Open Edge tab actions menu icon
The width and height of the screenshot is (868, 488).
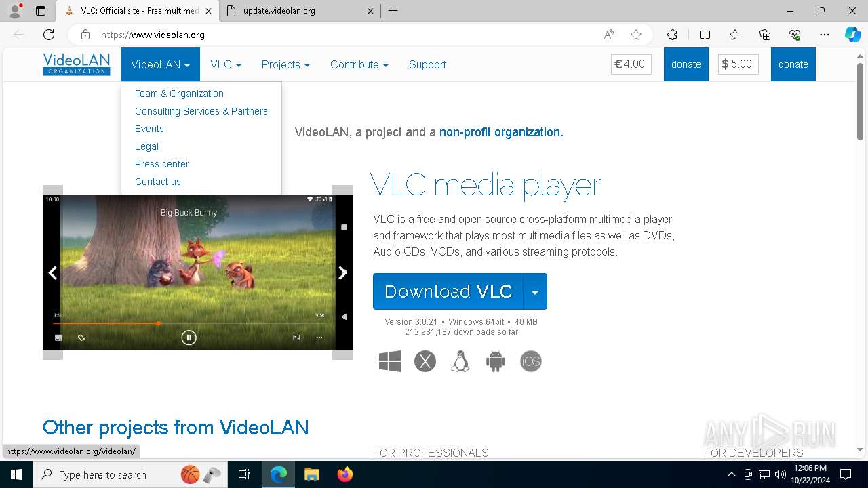pos(41,11)
